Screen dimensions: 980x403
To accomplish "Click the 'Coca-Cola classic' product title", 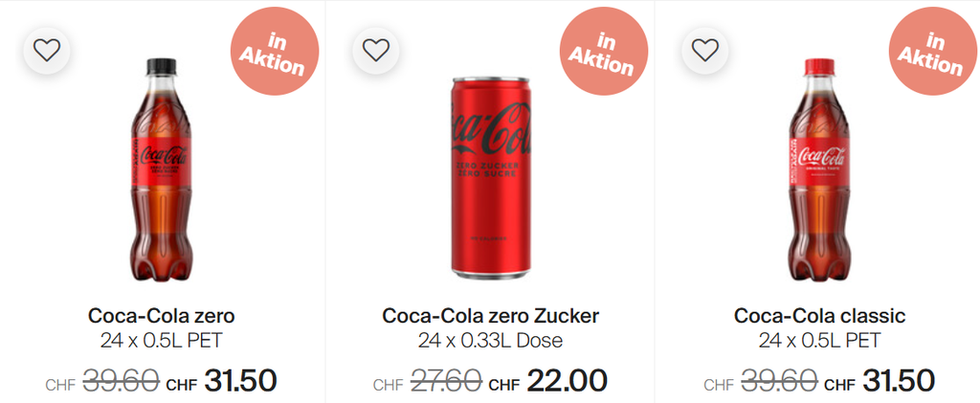I will point(819,315).
